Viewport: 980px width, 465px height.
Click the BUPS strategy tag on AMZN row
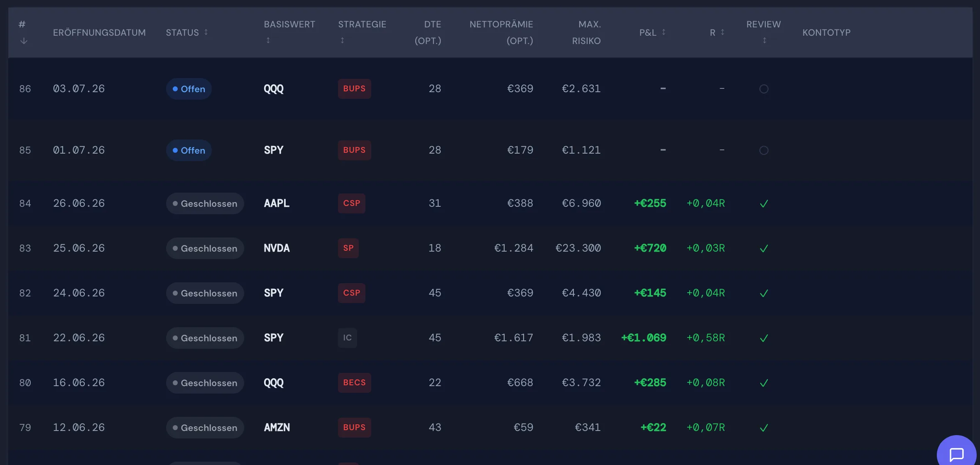(x=355, y=428)
